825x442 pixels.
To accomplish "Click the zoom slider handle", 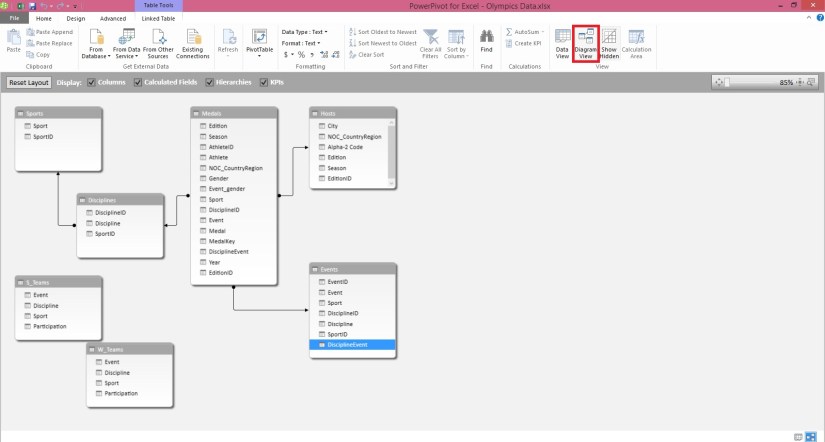I will pos(727,82).
